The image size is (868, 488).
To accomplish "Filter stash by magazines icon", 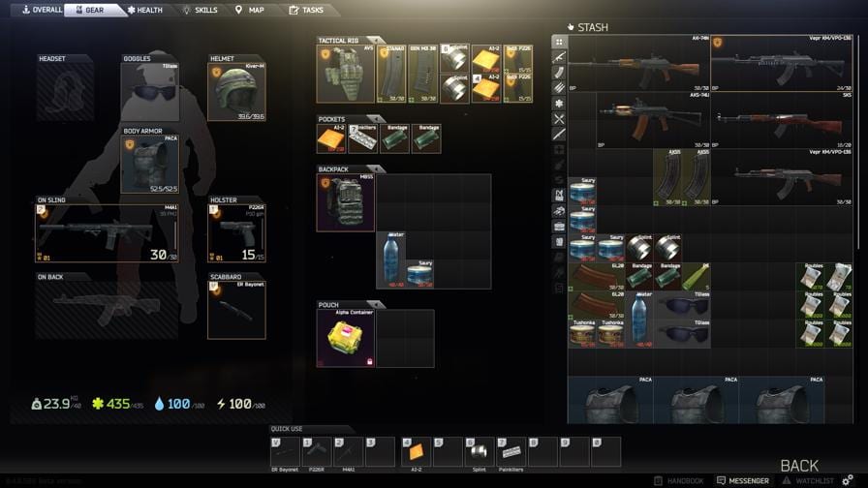I will [x=559, y=73].
